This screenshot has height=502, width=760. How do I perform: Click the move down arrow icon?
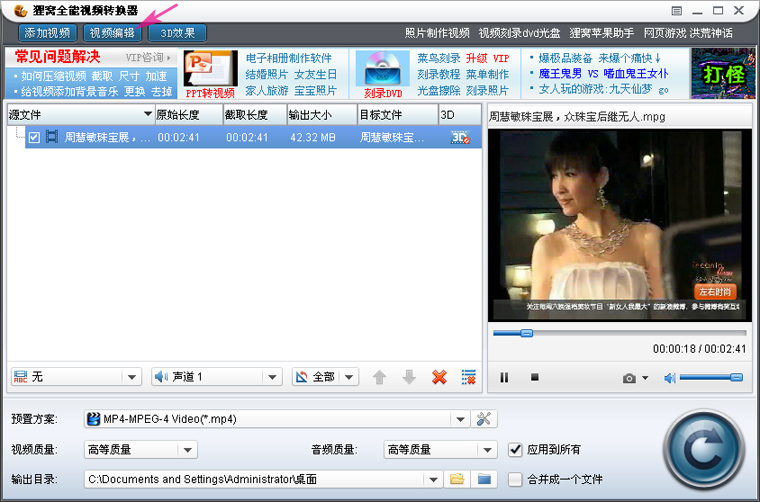pos(409,377)
